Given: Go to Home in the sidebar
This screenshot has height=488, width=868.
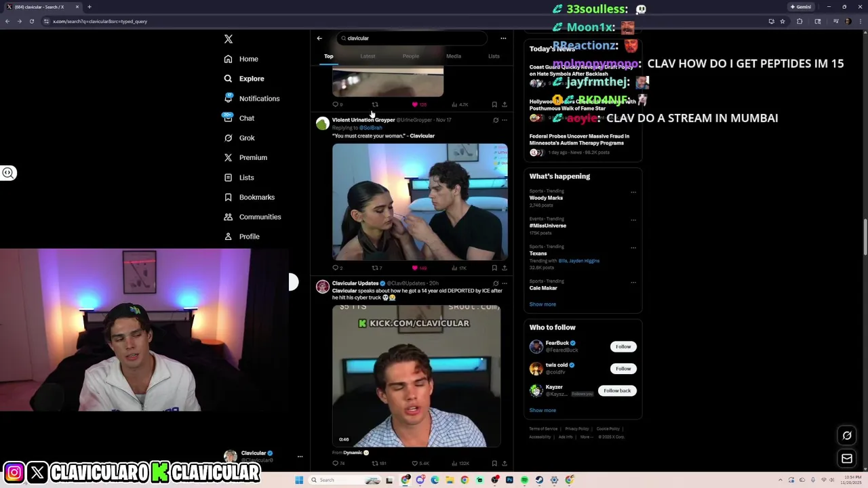Looking at the screenshot, I should tap(241, 59).
